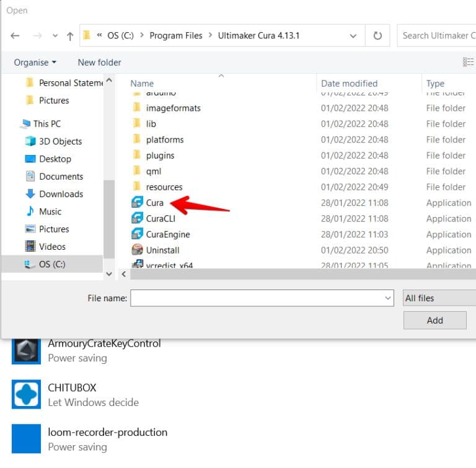Click Ultimaker Cura 4.13.1 breadcrumb
The width and height of the screenshot is (476, 468).
click(258, 36)
